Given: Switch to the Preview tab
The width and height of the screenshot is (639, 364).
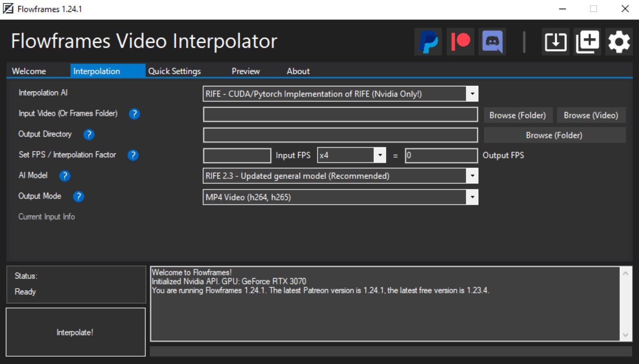Looking at the screenshot, I should (245, 71).
